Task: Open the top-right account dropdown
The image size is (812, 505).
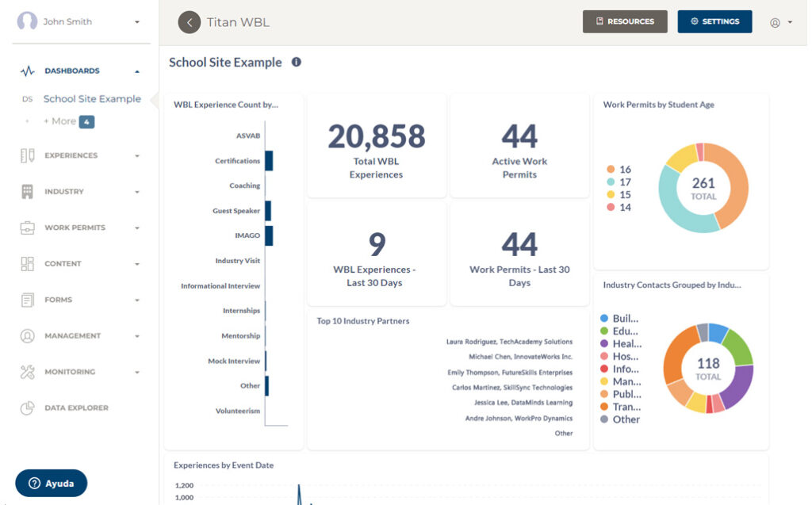Action: tap(781, 22)
